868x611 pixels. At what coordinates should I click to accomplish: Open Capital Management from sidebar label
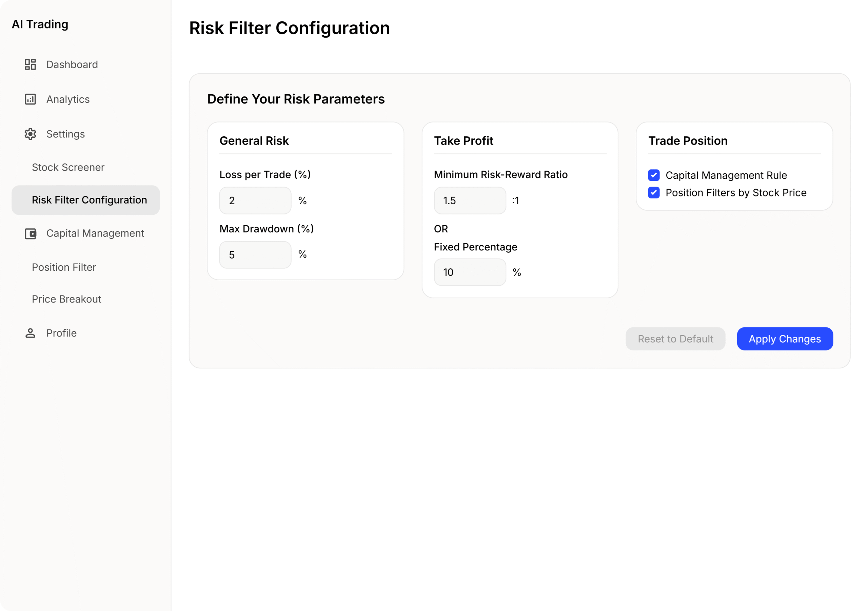point(95,233)
